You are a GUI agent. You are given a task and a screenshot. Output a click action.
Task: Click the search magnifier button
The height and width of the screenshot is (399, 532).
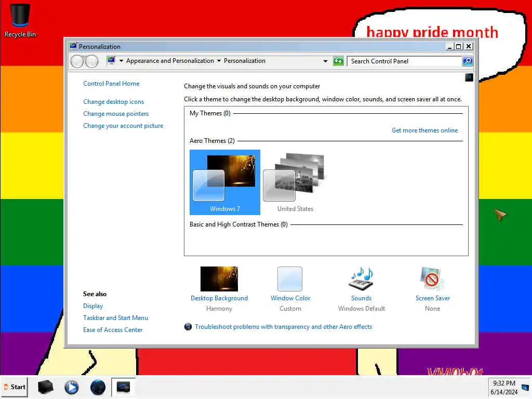(468, 61)
